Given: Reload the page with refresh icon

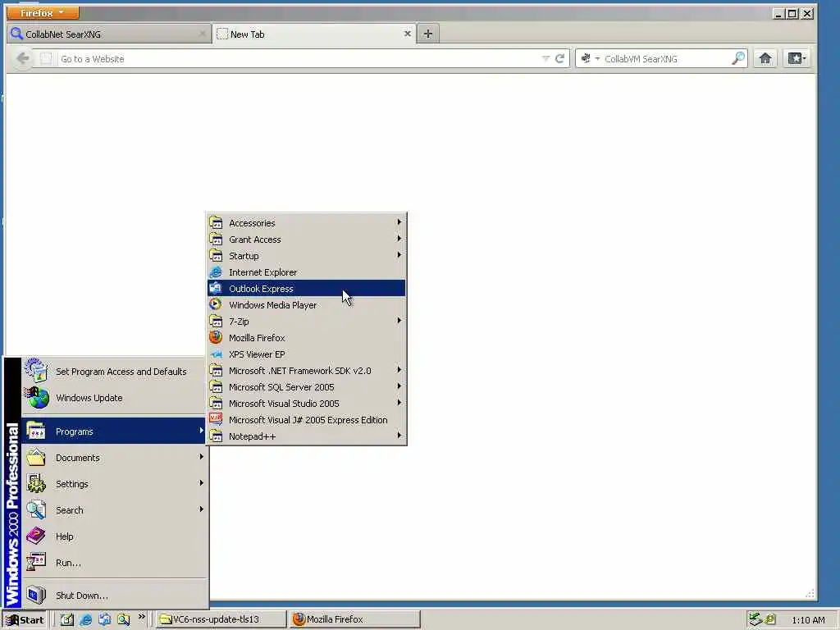Looking at the screenshot, I should click(559, 58).
